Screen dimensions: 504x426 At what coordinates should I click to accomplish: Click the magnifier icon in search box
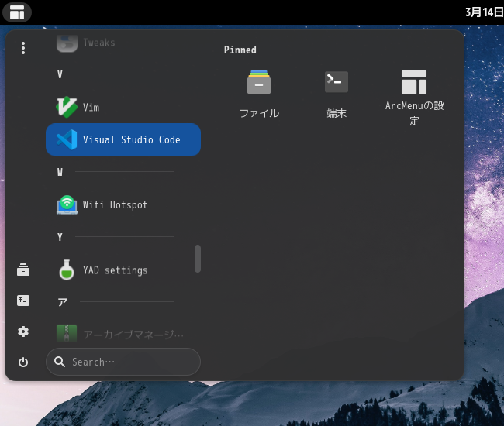point(60,362)
